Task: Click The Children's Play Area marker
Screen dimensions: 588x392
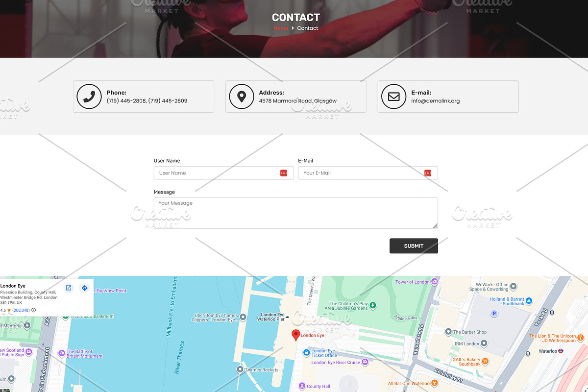Action: pos(373,306)
